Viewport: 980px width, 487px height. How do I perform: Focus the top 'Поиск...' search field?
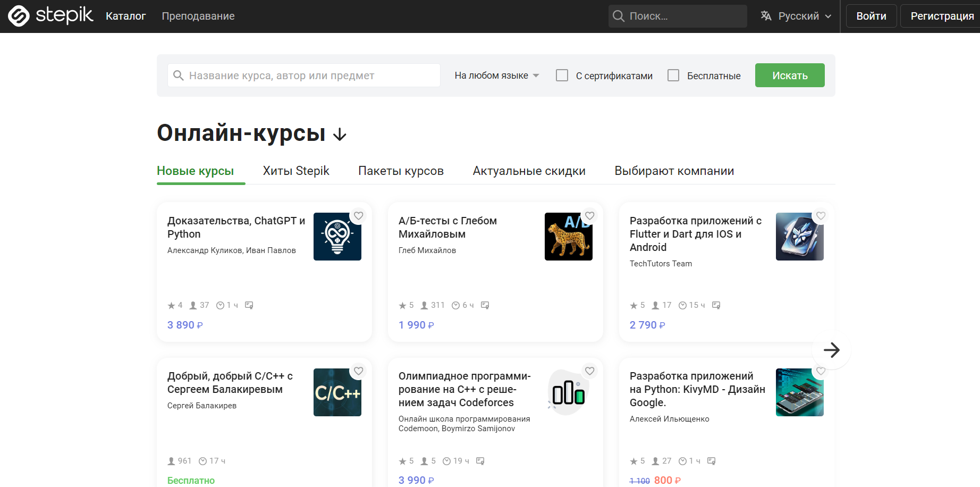click(x=678, y=16)
